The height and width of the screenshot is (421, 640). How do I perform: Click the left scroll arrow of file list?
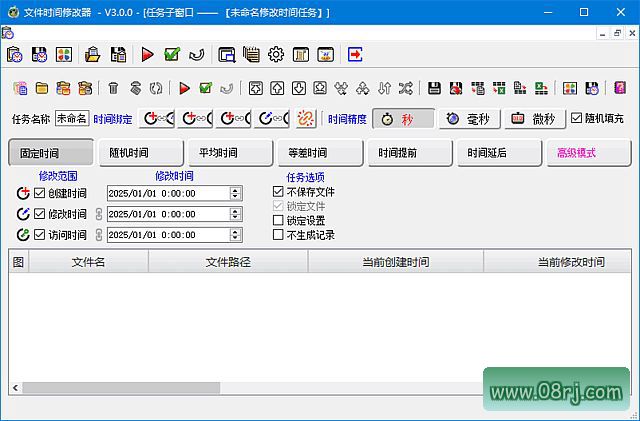pos(16,388)
